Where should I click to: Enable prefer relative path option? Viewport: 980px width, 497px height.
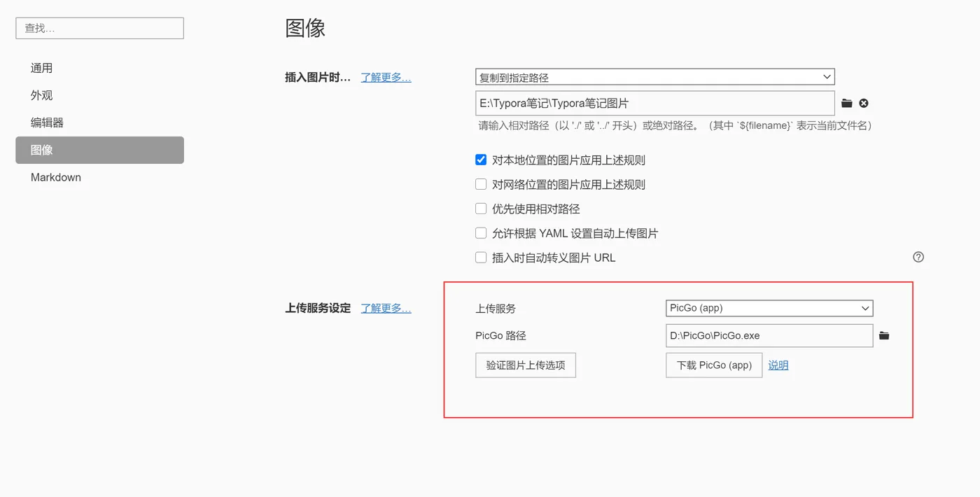click(x=481, y=209)
